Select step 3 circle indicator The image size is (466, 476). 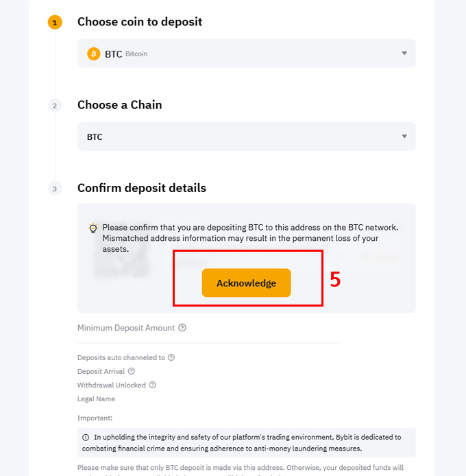pos(55,189)
